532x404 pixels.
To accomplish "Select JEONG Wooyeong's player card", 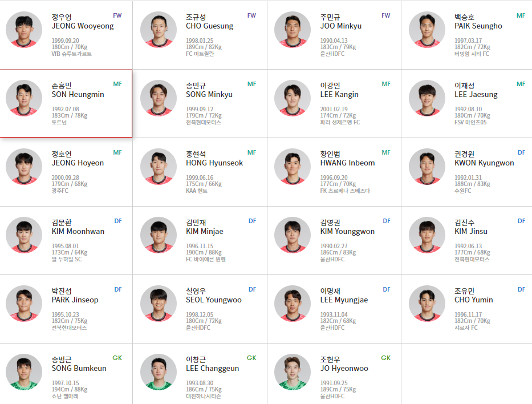I will click(x=66, y=34).
